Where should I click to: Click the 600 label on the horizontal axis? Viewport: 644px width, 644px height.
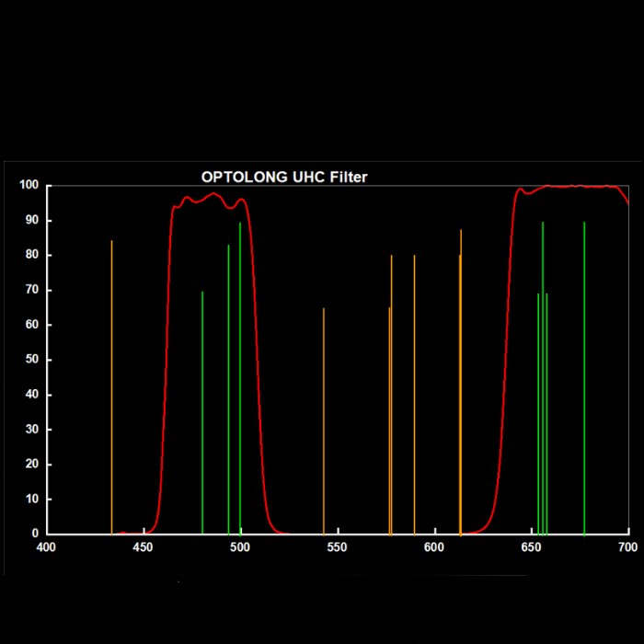pyautogui.click(x=434, y=547)
